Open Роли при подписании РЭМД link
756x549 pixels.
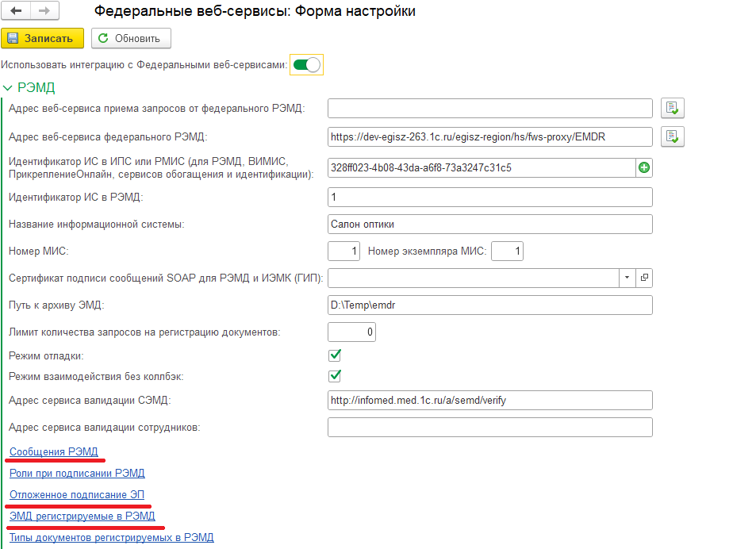pyautogui.click(x=77, y=474)
